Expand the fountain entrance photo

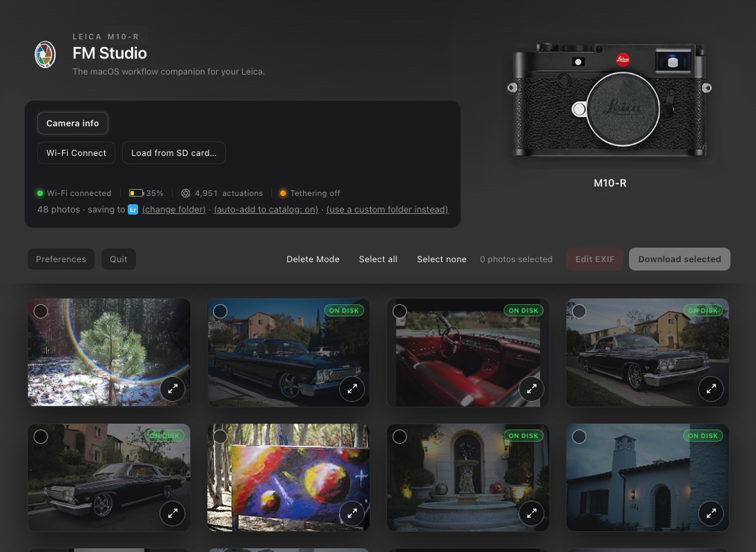click(x=532, y=513)
